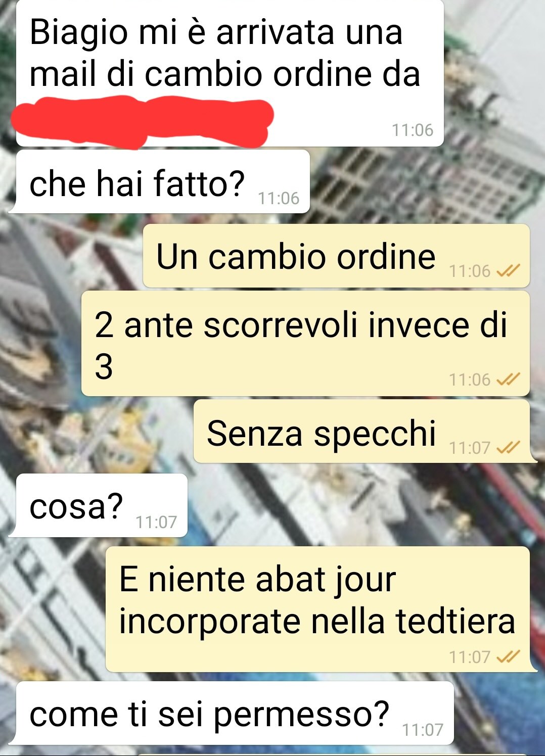Select the "che hai fatto?" message bubble
545x756 pixels.
(159, 181)
